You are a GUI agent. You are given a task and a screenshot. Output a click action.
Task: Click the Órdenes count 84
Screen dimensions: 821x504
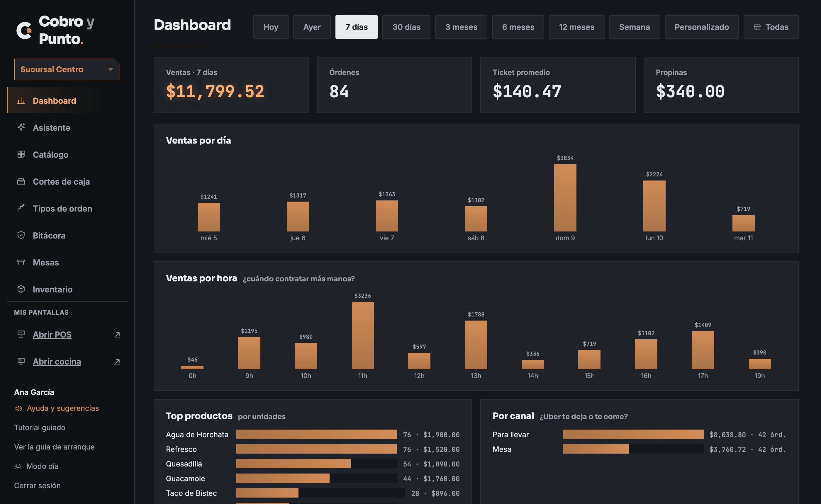pos(339,91)
